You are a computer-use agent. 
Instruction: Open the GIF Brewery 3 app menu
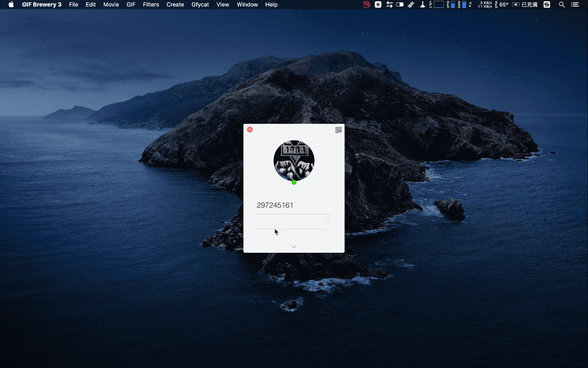tap(42, 4)
